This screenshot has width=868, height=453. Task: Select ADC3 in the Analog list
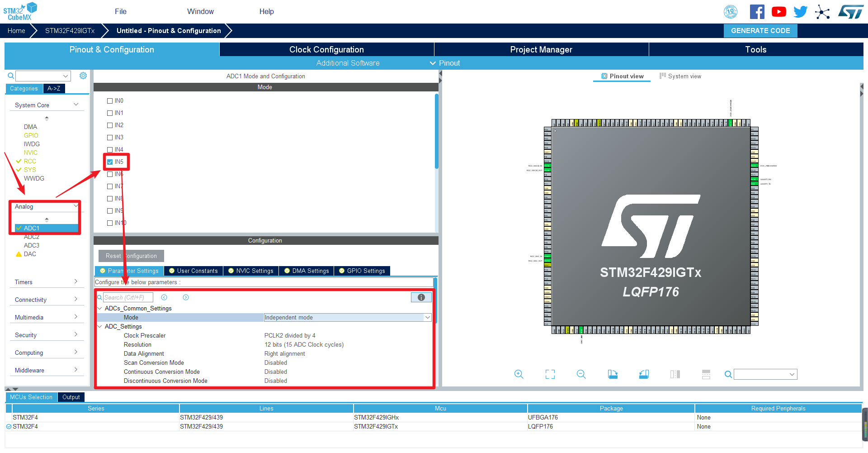point(32,245)
